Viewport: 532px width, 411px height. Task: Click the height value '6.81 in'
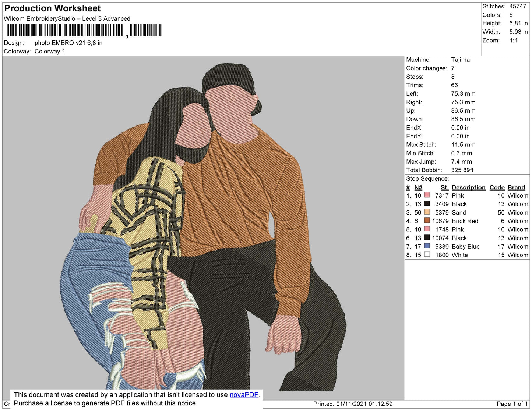518,23
